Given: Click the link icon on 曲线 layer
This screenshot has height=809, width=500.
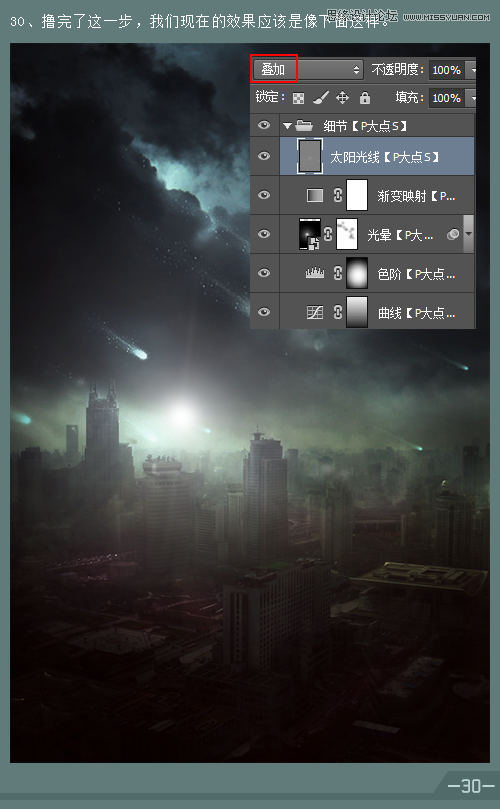Looking at the screenshot, I should [x=337, y=312].
